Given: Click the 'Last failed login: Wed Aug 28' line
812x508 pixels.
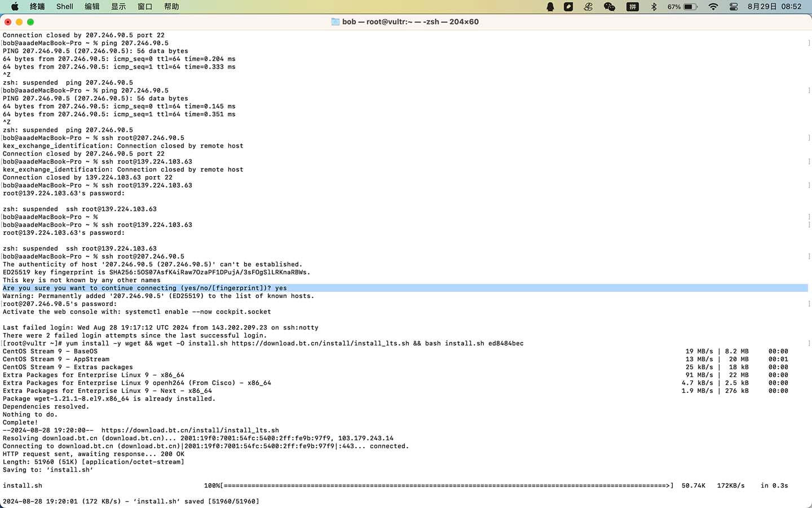Looking at the screenshot, I should [161, 327].
